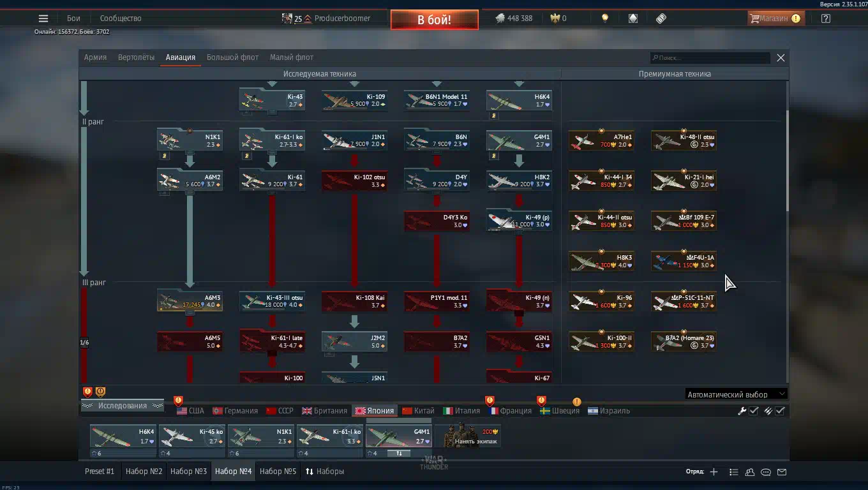This screenshot has height=490, width=868.
Task: Open the contacts icon at bottom right
Action: pyautogui.click(x=750, y=472)
